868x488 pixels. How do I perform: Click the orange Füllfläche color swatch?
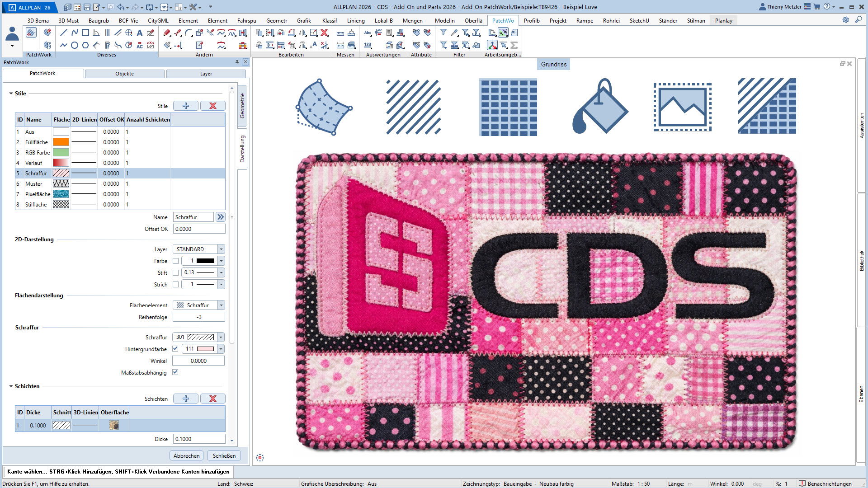tap(61, 142)
